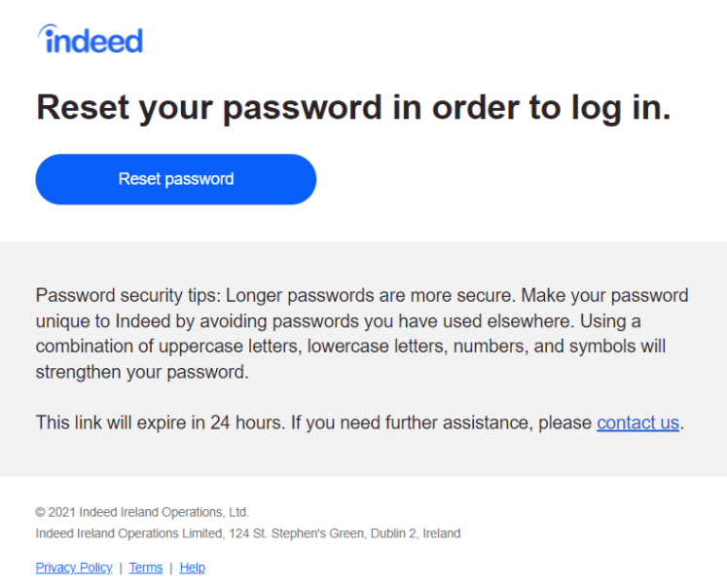Click the blue Reset password button
The image size is (727, 588).
[176, 179]
